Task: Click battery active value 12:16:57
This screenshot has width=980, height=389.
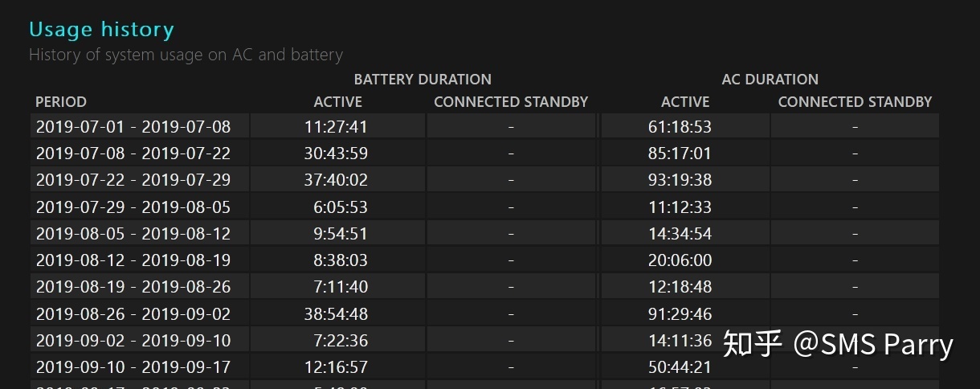Action: tap(336, 367)
